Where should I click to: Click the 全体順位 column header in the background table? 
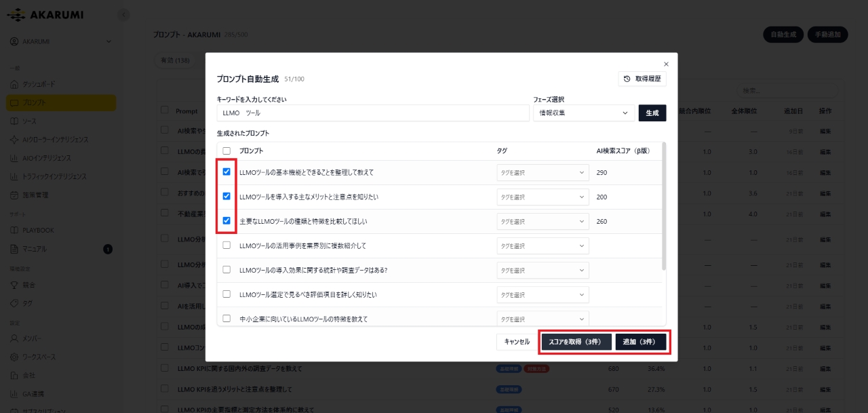point(745,111)
